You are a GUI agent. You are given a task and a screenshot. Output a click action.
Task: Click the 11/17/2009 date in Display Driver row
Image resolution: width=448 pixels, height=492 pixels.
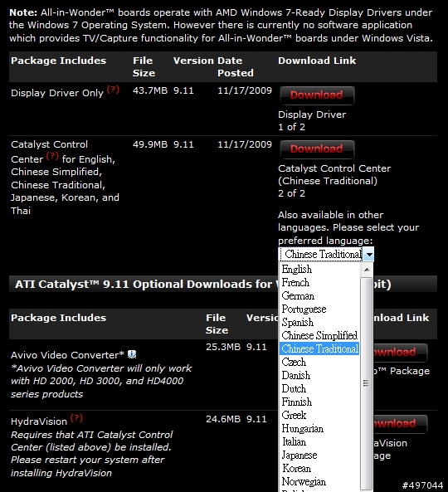[245, 90]
